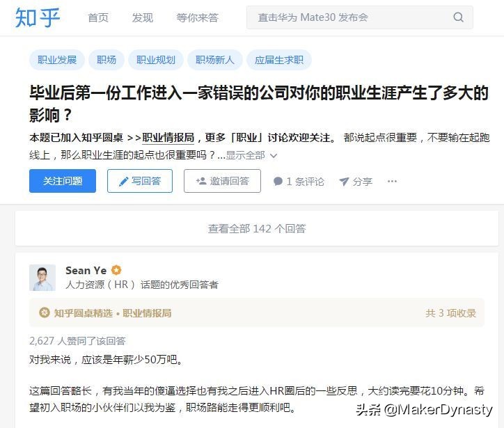The height and width of the screenshot is (428, 504).
Task: Click the comment bubble icon
Action: point(278,181)
